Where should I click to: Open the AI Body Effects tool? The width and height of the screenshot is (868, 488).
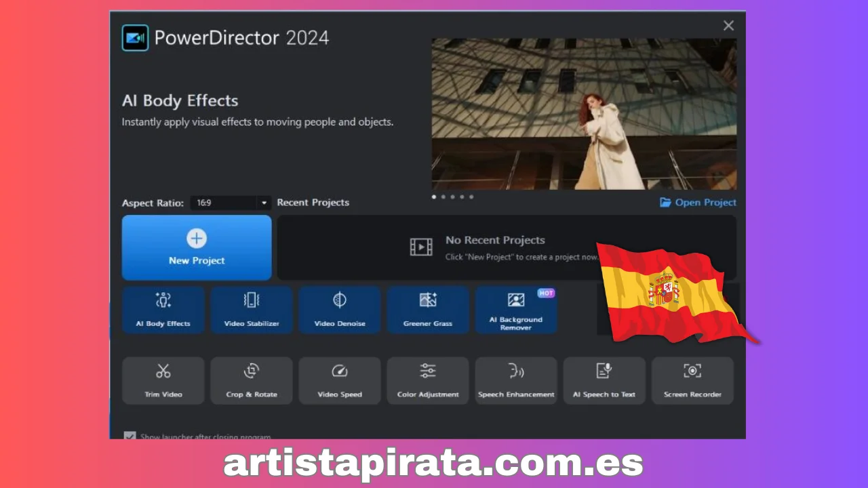coord(163,310)
